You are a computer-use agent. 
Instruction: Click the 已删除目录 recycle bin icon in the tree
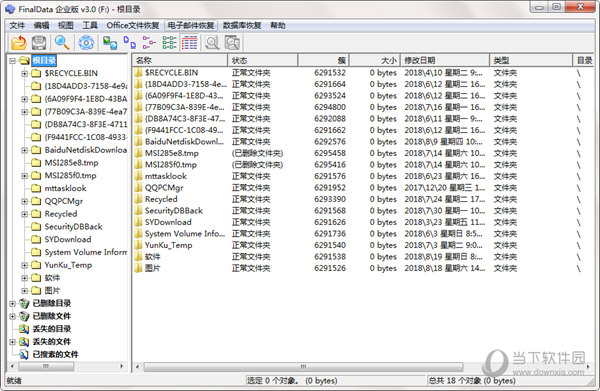24,303
